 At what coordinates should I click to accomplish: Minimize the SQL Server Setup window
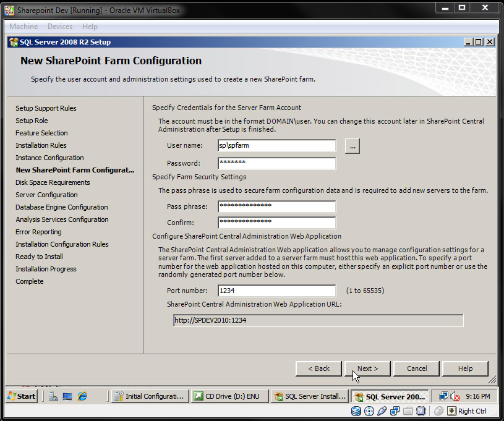click(x=469, y=42)
